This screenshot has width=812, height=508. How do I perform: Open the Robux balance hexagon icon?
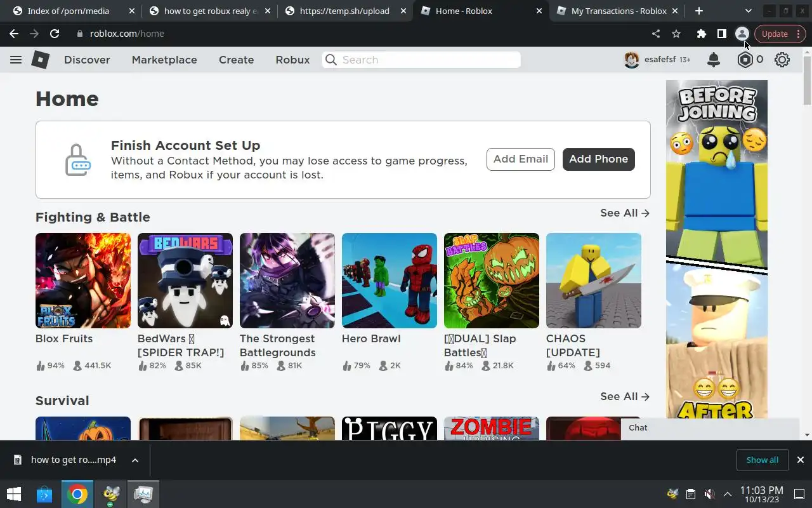point(745,60)
